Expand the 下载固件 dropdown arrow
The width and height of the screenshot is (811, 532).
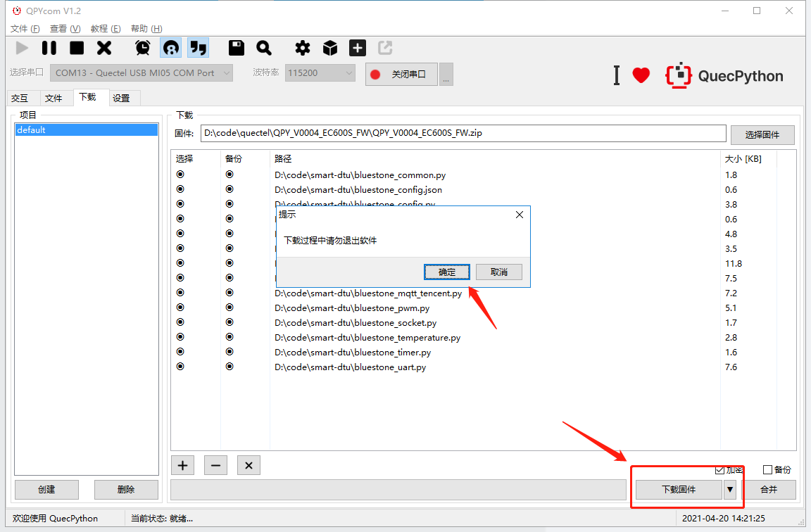(729, 489)
